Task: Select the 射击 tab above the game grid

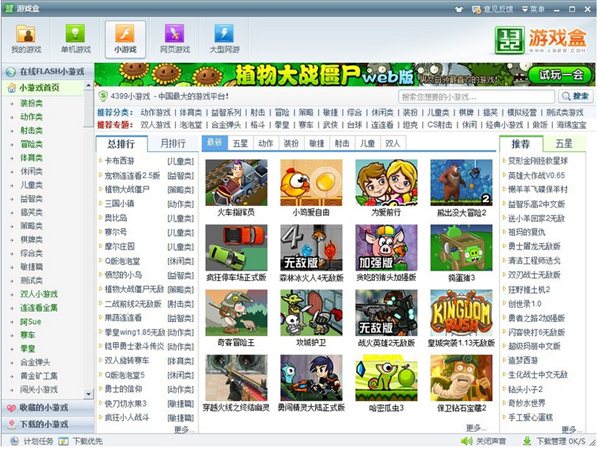Action: point(342,143)
